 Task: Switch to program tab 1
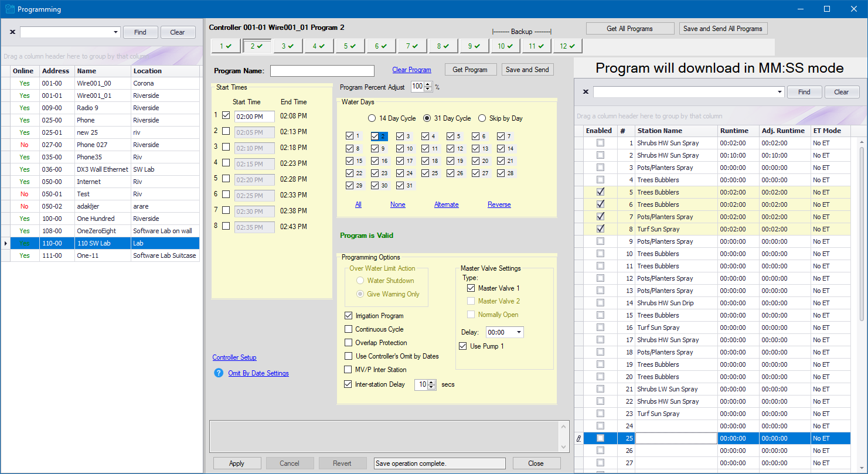(x=226, y=46)
